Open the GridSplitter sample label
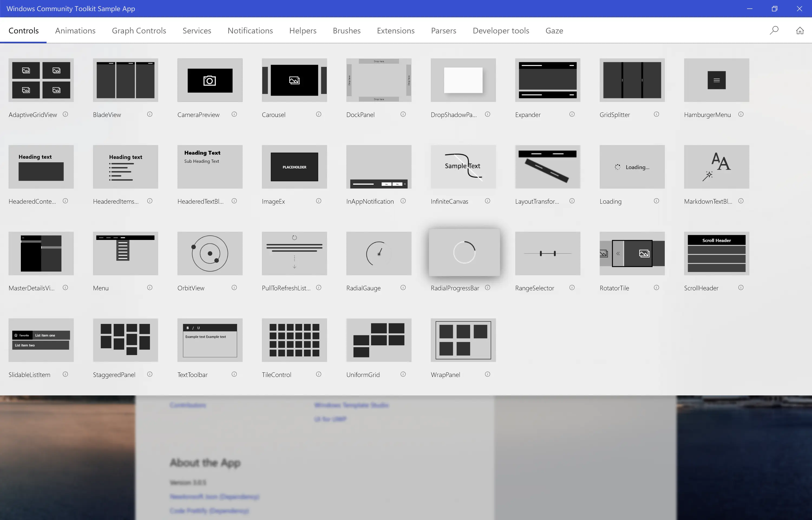The width and height of the screenshot is (812, 520). 615,115
